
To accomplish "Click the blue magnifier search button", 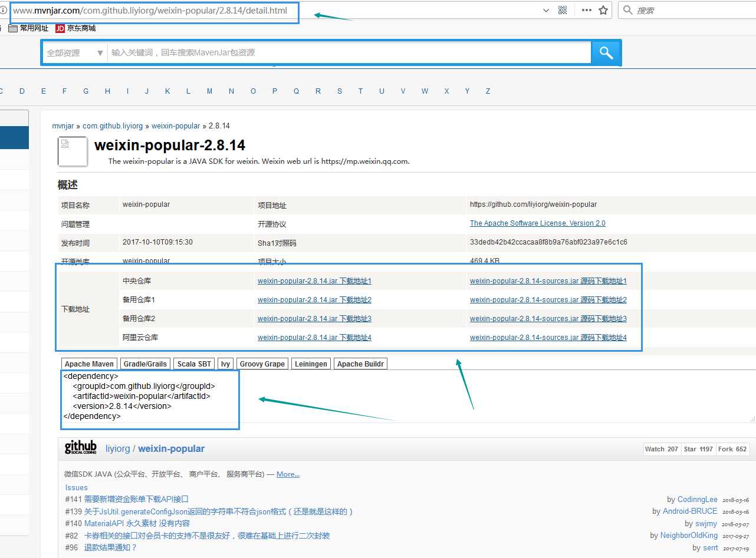I will [606, 52].
